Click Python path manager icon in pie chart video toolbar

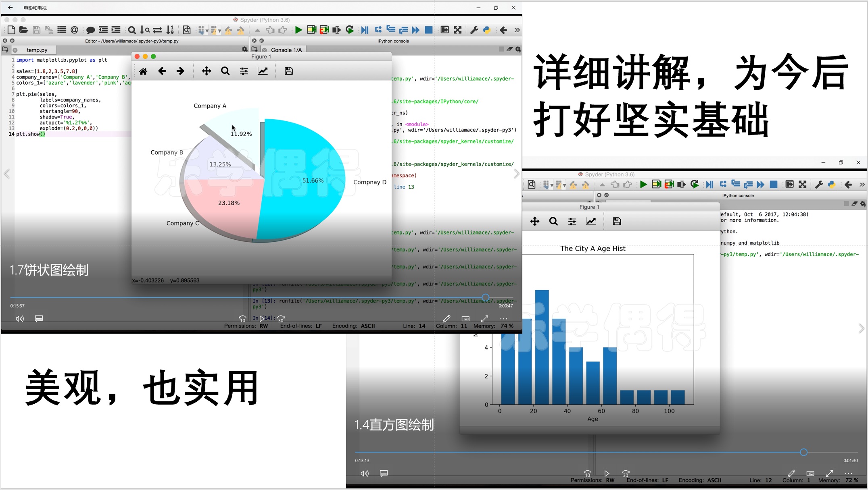coord(487,30)
